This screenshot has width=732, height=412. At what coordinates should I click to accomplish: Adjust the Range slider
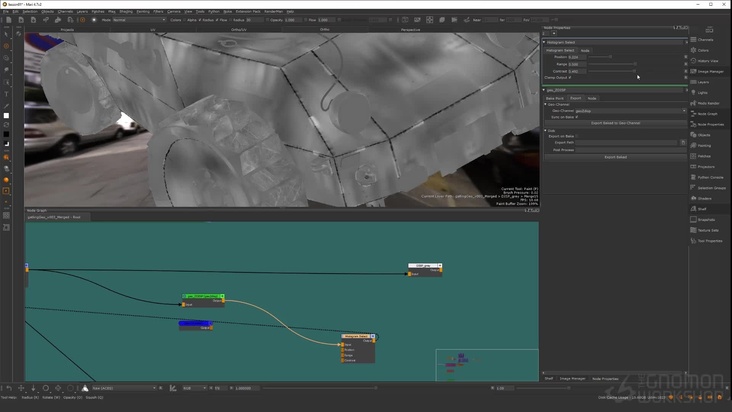(x=634, y=64)
